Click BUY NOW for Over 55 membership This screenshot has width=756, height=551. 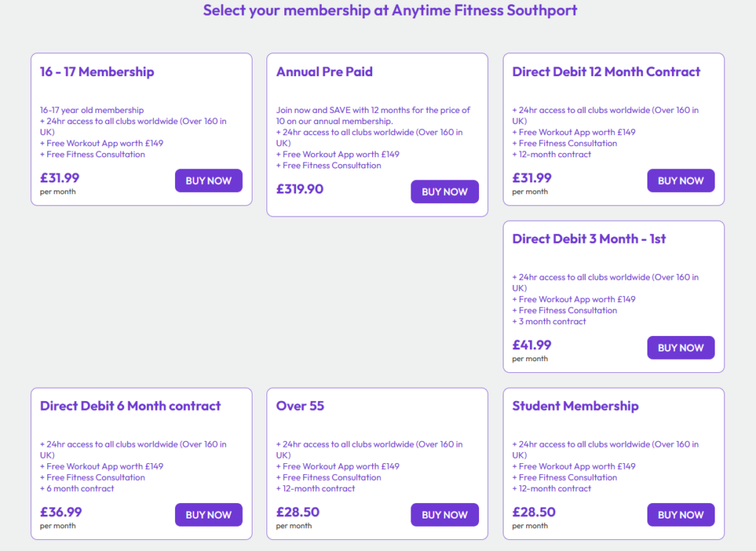(444, 515)
